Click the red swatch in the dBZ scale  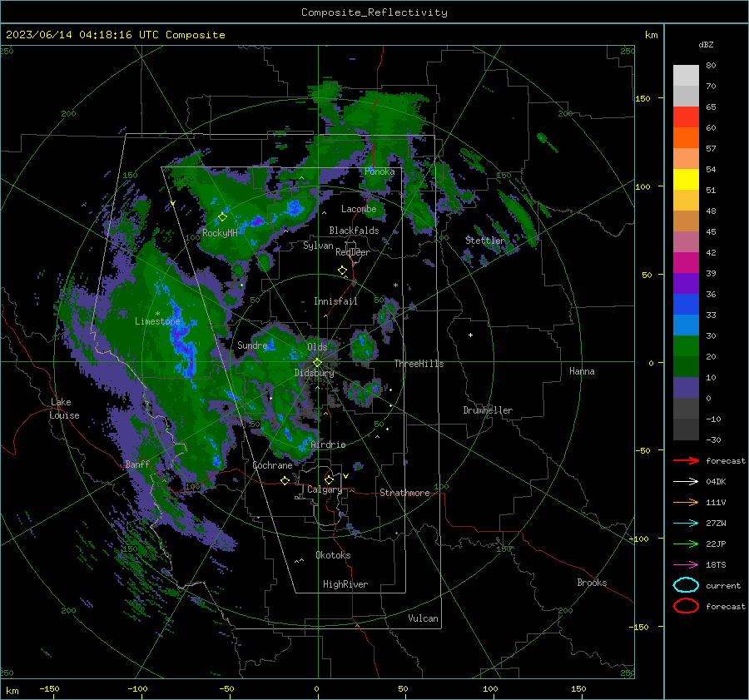coord(686,117)
